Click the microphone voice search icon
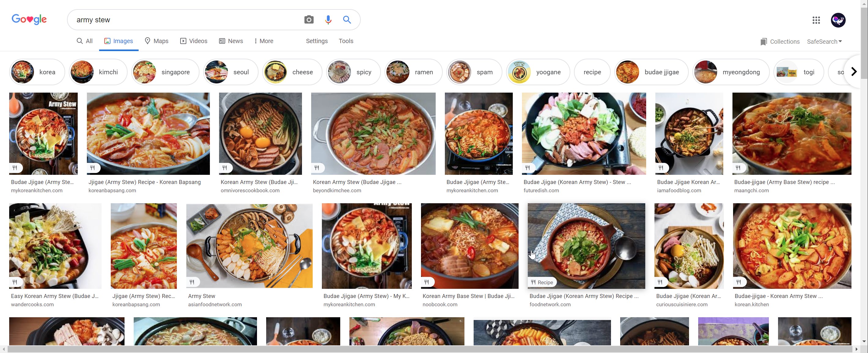Image resolution: width=868 pixels, height=353 pixels. pos(328,20)
